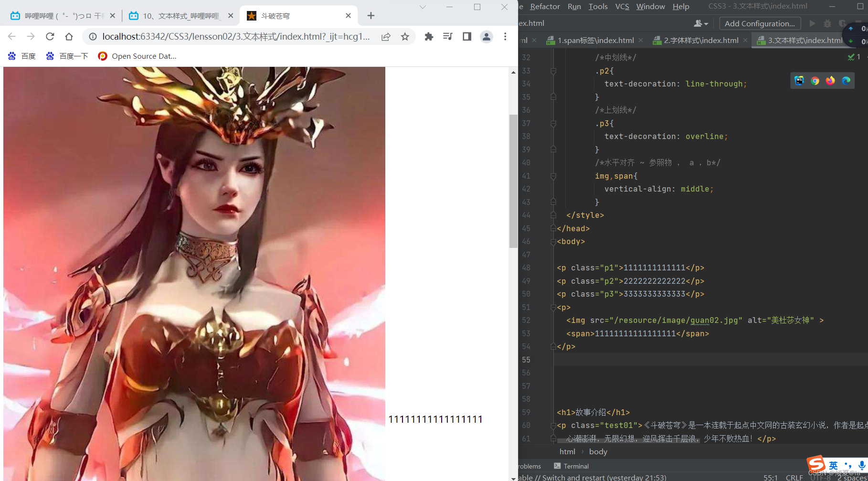Image resolution: width=868 pixels, height=481 pixels.
Task: Share the page from the address bar
Action: click(x=386, y=36)
